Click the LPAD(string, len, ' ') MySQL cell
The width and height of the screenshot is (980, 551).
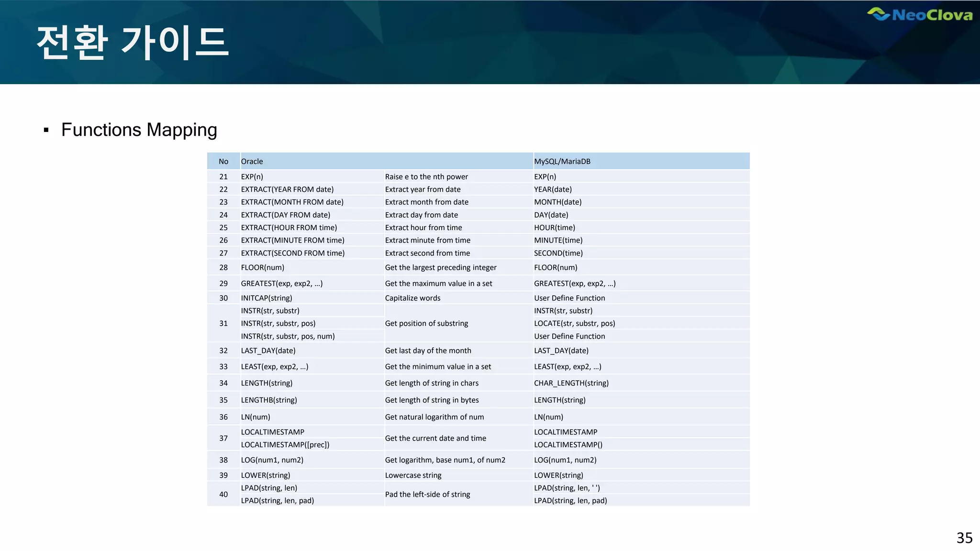(x=567, y=488)
